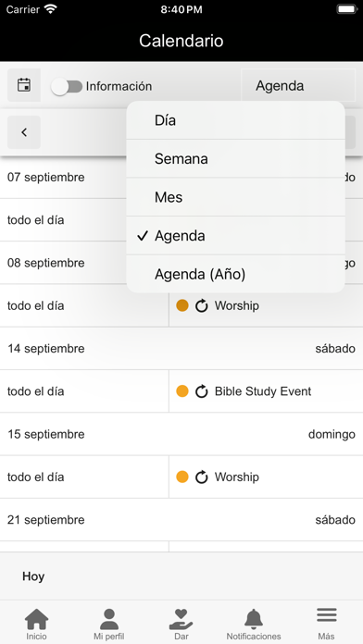Tap recurring icon on Bible Study Event

click(x=202, y=391)
